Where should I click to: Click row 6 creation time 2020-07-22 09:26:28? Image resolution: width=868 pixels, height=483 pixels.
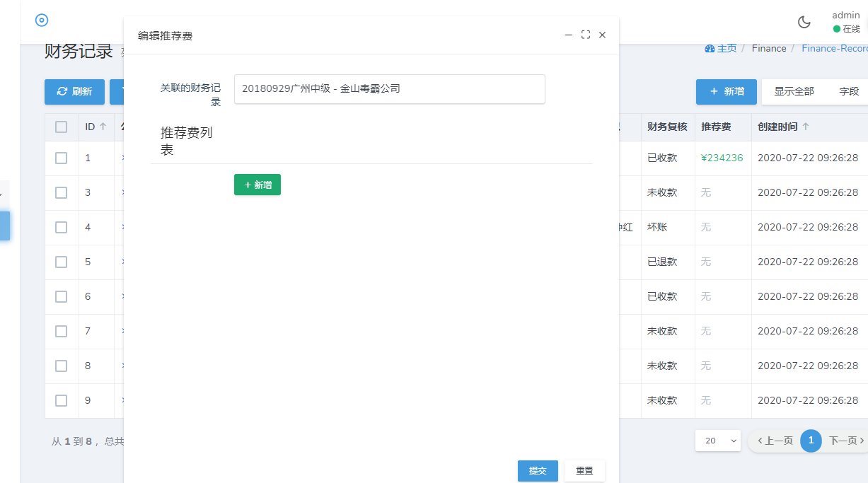[x=808, y=297]
